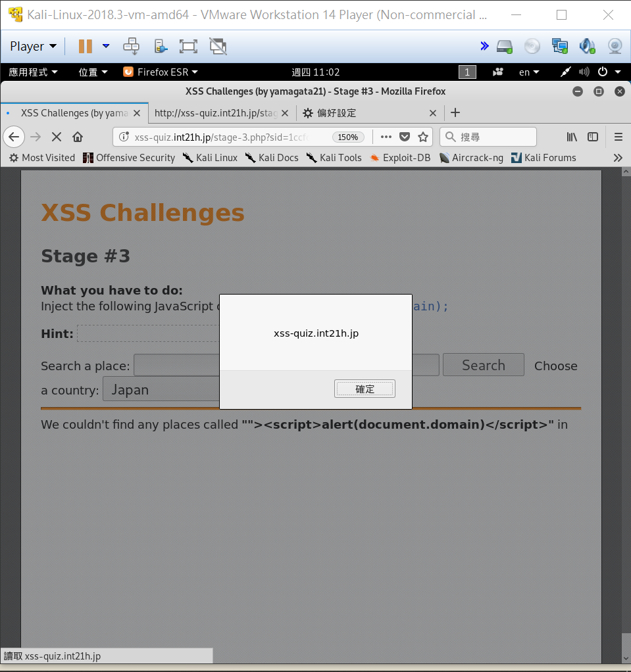Enter VMware full screen mode
The width and height of the screenshot is (631, 672).
[188, 46]
